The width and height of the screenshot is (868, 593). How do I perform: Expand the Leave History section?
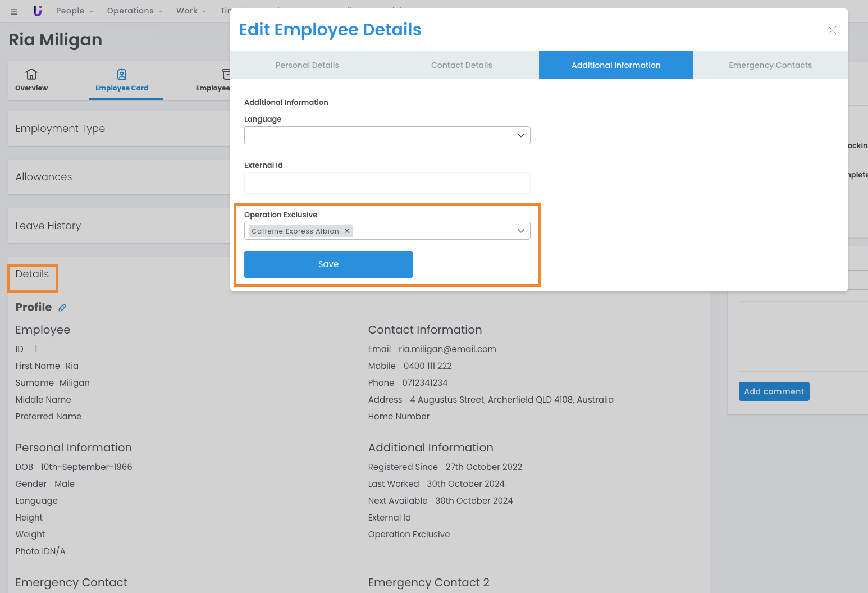tap(48, 226)
